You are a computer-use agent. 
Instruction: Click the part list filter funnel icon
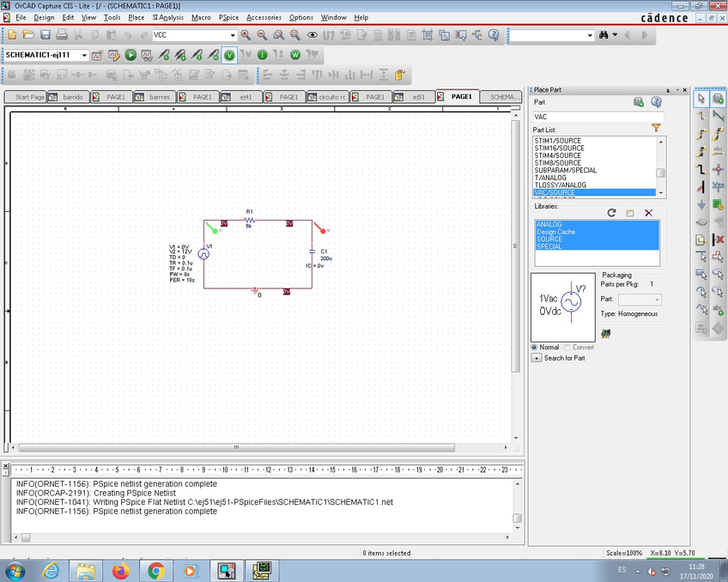(x=657, y=128)
